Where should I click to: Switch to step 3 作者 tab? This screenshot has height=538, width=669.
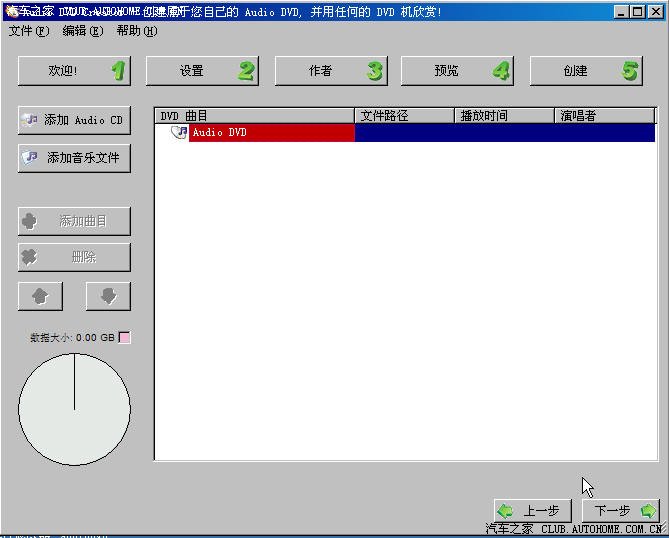(329, 71)
